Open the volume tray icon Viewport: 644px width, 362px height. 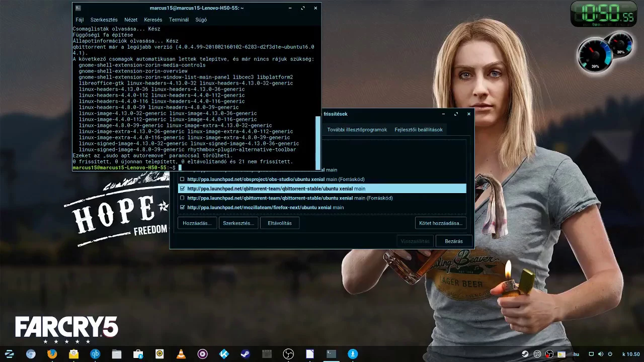[x=601, y=354]
